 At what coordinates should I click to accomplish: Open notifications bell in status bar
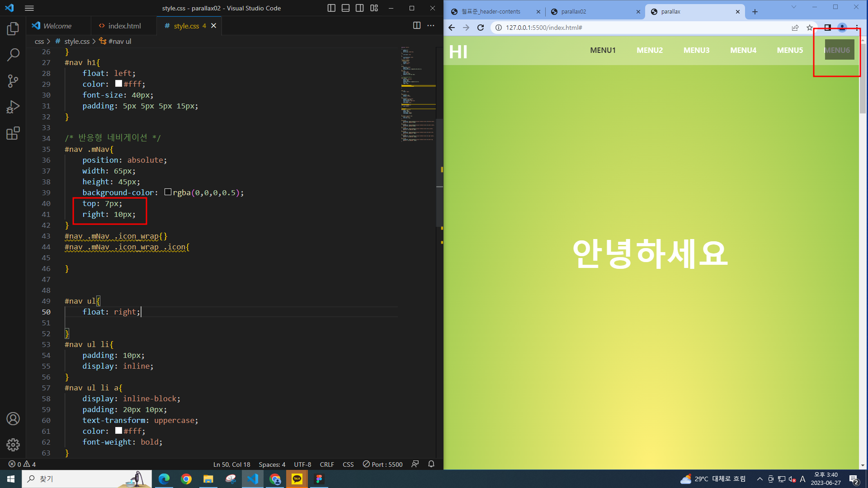[x=431, y=464]
